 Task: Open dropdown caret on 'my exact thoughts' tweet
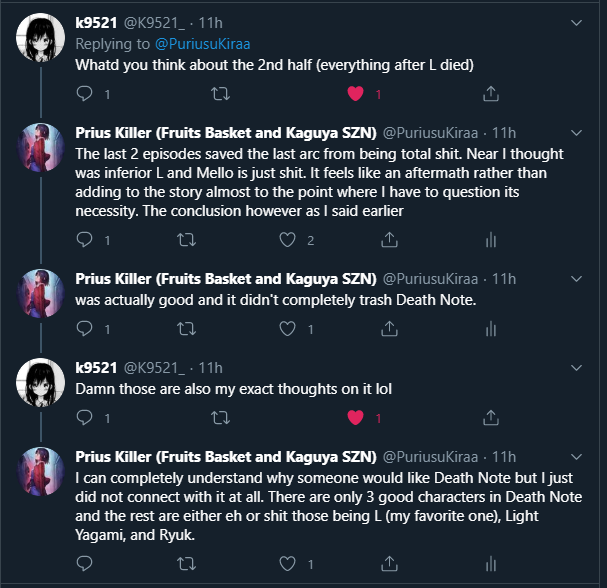pos(575,368)
